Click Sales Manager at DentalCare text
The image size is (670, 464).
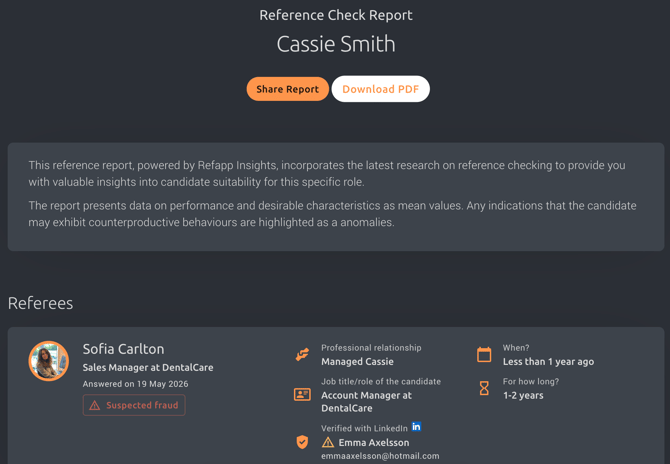click(148, 367)
